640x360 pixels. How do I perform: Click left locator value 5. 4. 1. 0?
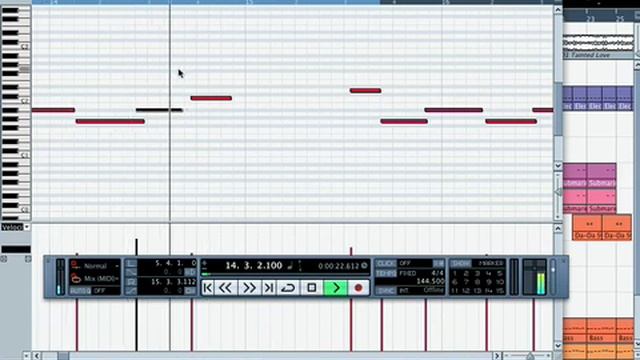[x=176, y=264]
